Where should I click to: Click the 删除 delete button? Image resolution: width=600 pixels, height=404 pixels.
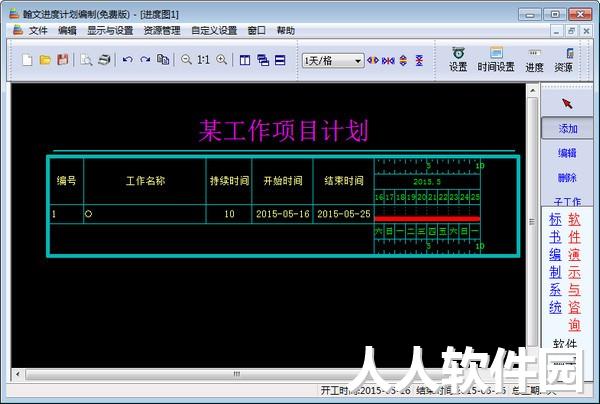[x=567, y=178]
